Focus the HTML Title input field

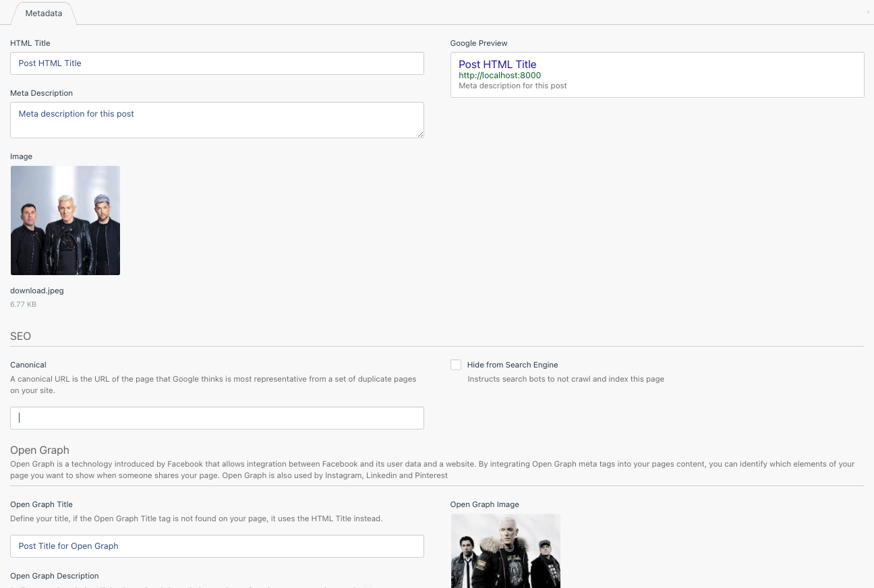click(x=217, y=63)
